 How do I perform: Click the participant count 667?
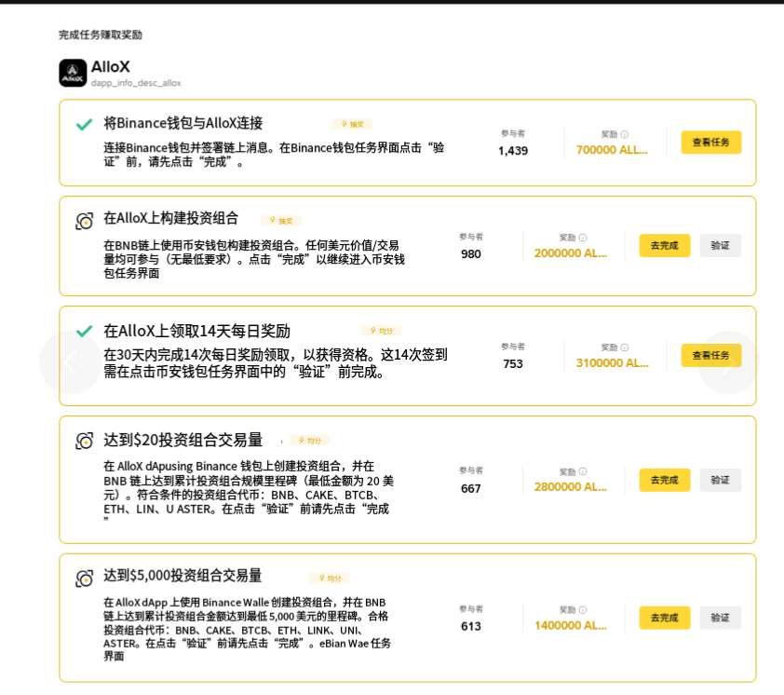pyautogui.click(x=471, y=488)
